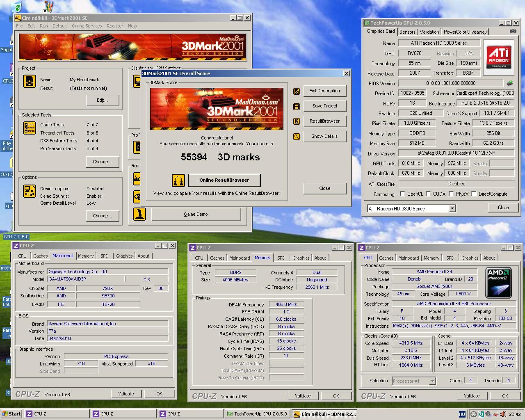525x420 pixels.
Task: Click the first system tray icon
Action: coord(474,414)
